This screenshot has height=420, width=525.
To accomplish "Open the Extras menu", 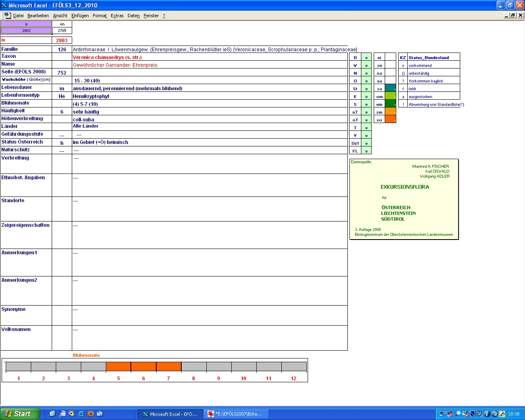I will pos(117,16).
